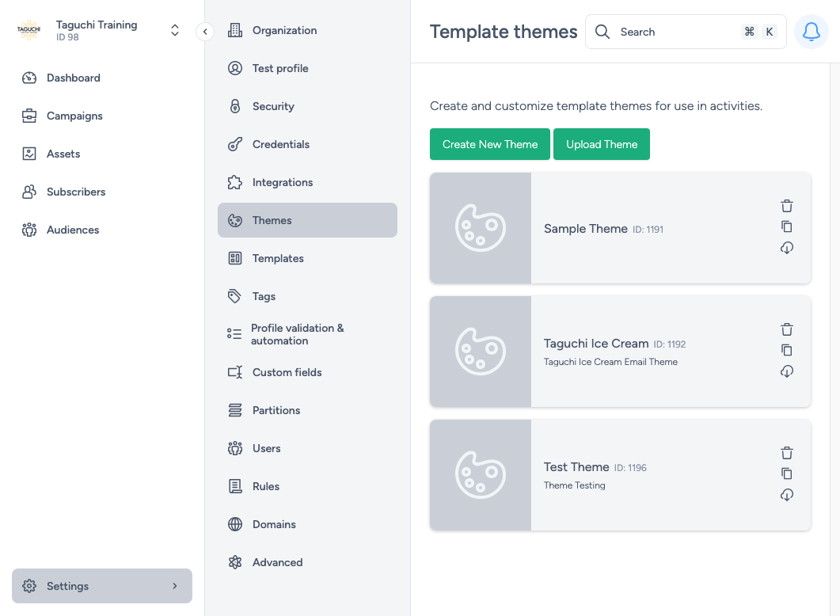Open the organization switcher chevrons
The height and width of the screenshot is (616, 840).
click(175, 31)
